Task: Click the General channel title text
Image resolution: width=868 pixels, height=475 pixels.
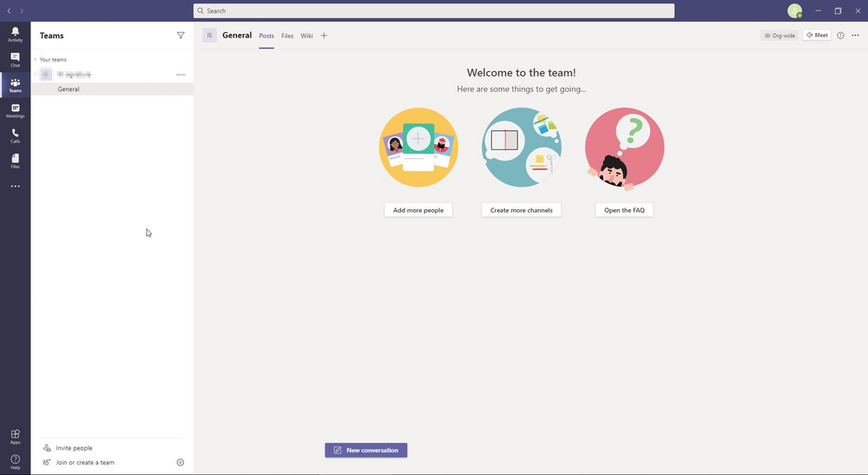Action: coord(237,36)
